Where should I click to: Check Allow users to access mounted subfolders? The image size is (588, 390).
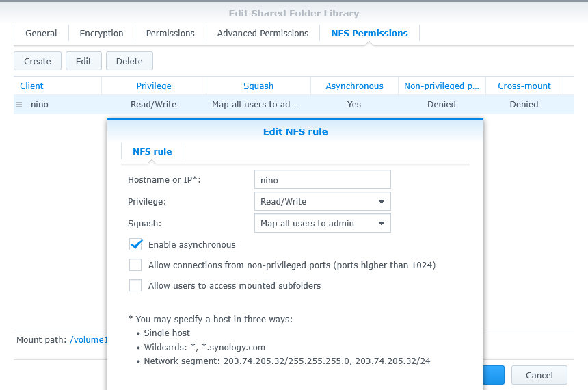click(x=135, y=285)
